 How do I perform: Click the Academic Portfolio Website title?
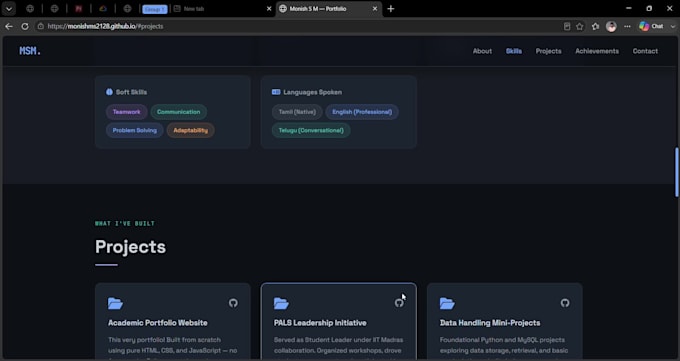tap(158, 323)
